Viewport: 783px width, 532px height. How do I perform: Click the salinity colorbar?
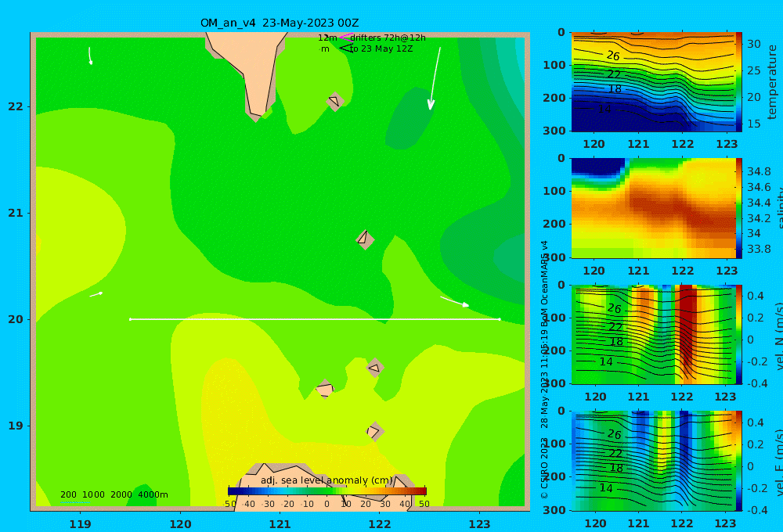(739, 208)
